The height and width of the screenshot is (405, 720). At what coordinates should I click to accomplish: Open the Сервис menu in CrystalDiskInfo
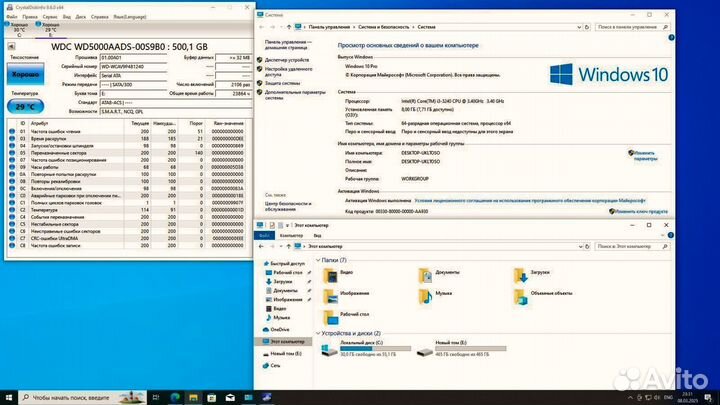point(50,17)
